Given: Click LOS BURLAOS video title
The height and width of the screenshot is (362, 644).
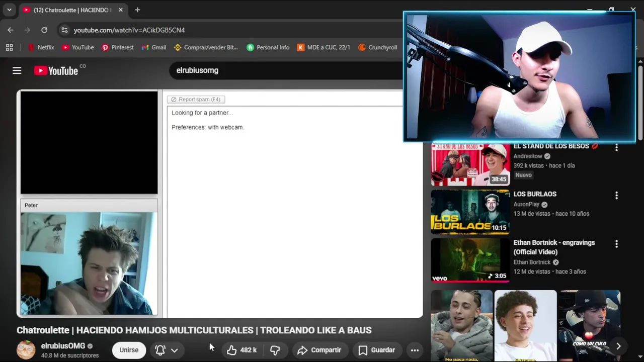Looking at the screenshot, I should coord(535,194).
